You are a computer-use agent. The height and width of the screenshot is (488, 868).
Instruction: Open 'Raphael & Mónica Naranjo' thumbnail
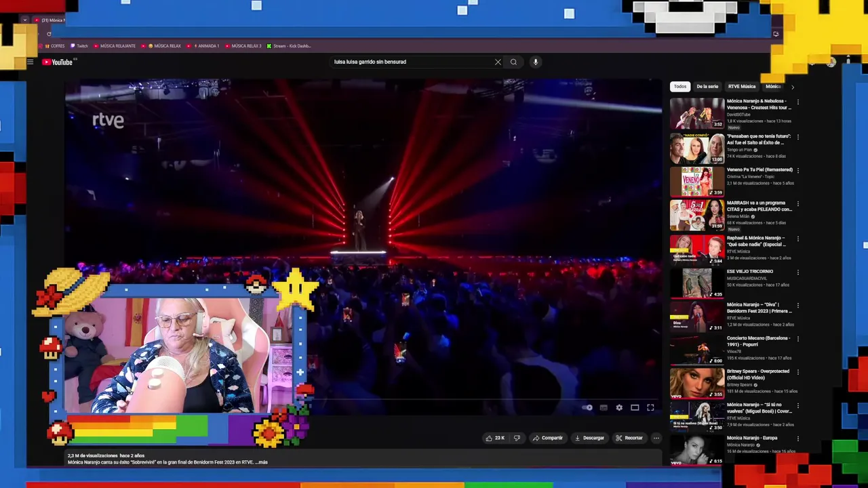[x=697, y=249]
